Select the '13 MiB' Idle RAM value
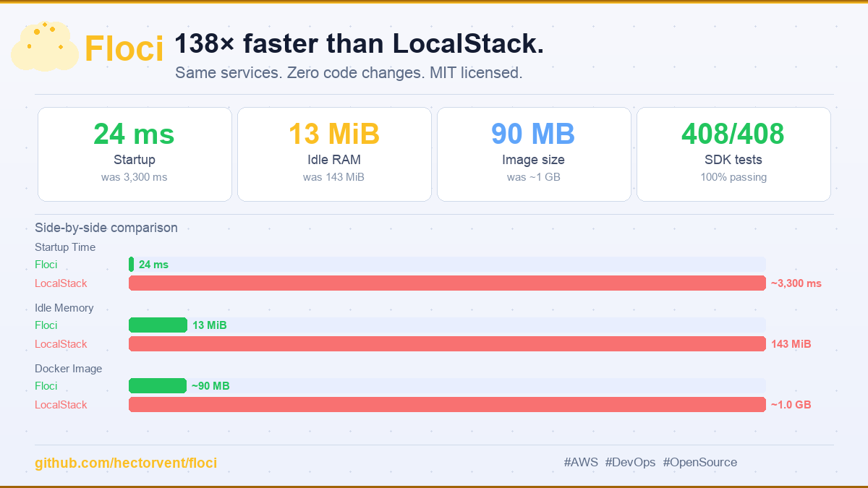This screenshot has width=868, height=488. click(334, 134)
